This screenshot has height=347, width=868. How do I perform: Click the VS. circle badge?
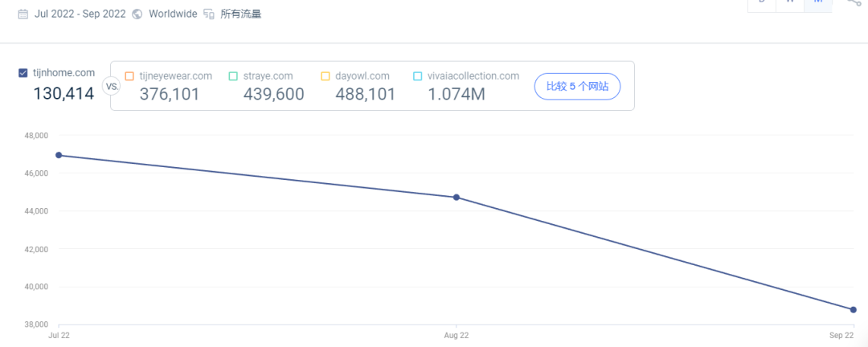point(111,86)
